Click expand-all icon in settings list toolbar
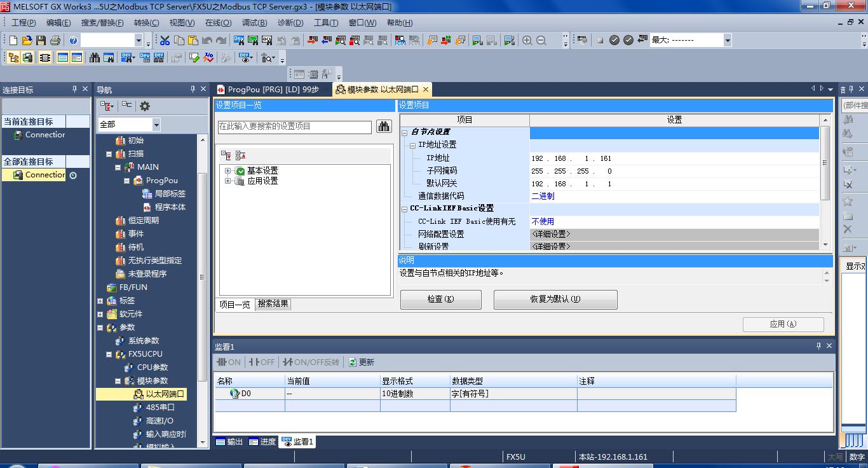 [x=226, y=155]
